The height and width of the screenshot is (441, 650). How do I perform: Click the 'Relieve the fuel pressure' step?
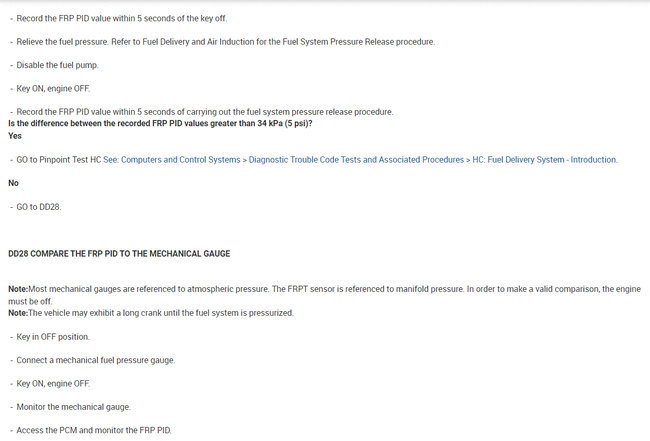tap(226, 41)
